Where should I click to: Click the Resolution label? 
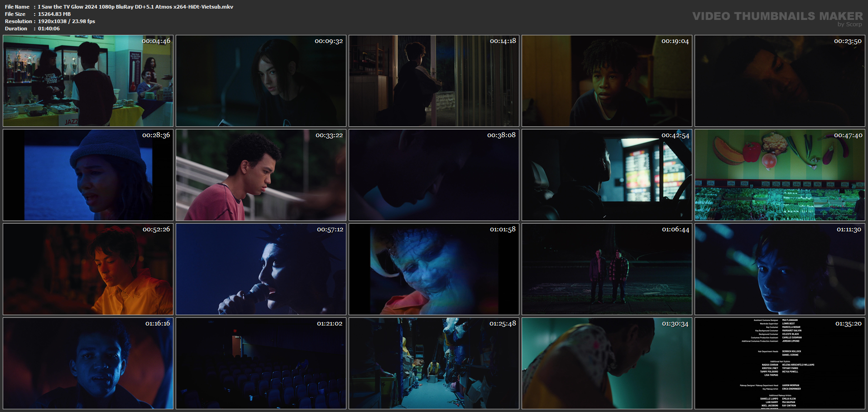pyautogui.click(x=19, y=21)
